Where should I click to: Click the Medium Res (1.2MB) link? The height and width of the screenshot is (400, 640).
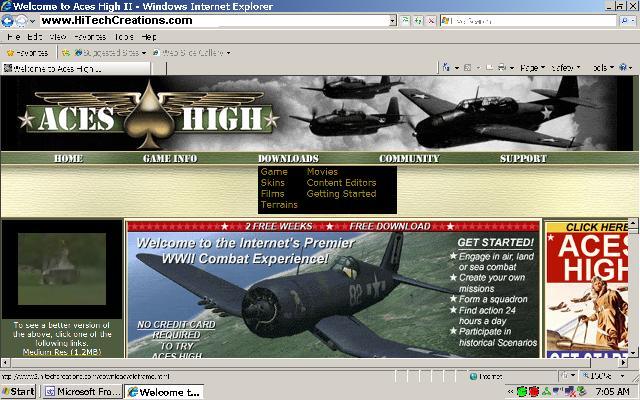coord(62,352)
